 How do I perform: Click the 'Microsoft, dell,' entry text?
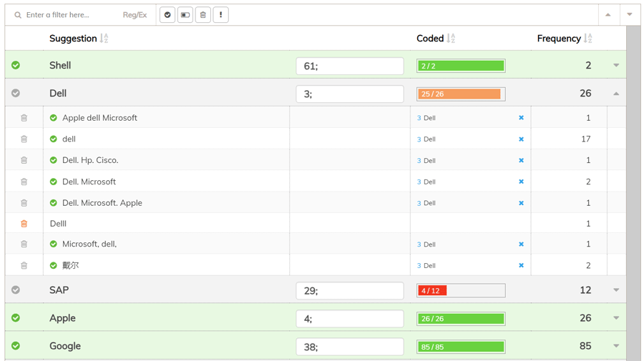[x=89, y=244]
